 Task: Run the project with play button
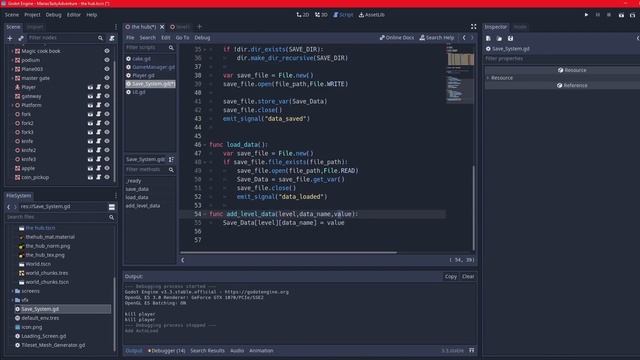587,15
